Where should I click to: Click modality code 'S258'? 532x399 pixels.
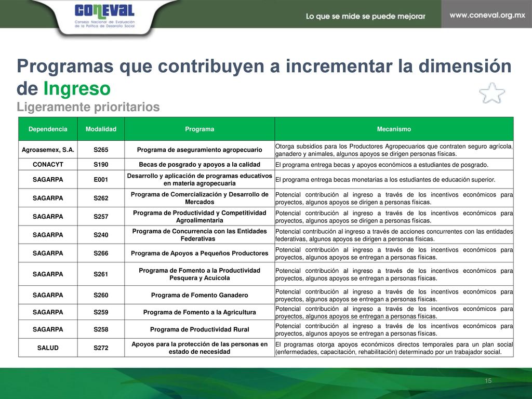(101, 329)
